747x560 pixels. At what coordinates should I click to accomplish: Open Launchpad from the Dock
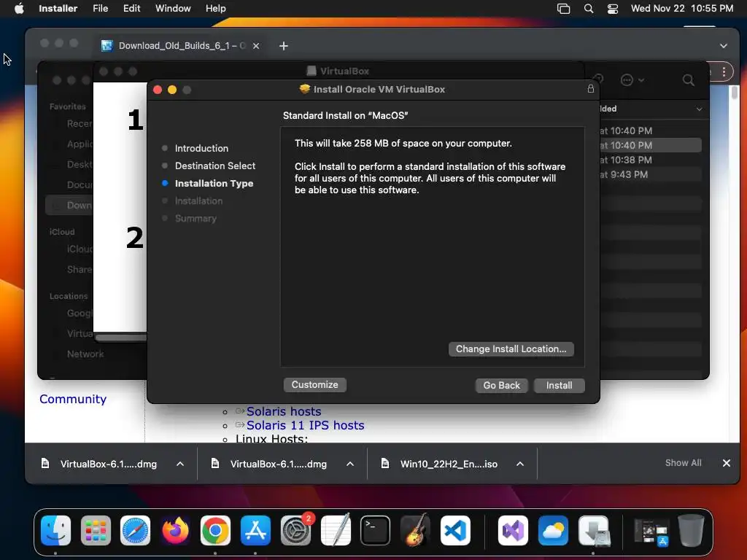[x=96, y=530]
